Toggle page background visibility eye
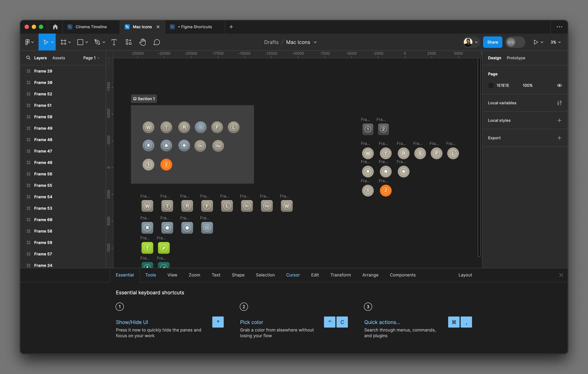Viewport: 588px width, 374px height. pyautogui.click(x=559, y=86)
